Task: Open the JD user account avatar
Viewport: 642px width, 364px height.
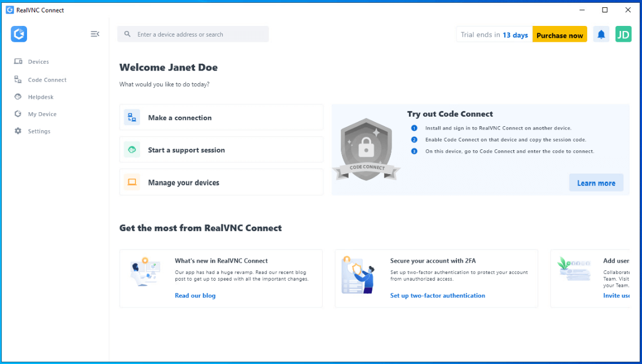Action: (623, 34)
